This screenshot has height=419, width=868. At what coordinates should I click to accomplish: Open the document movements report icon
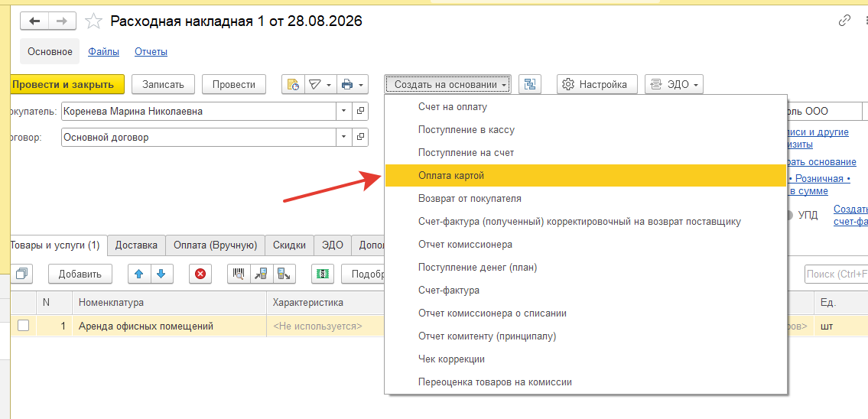292,85
